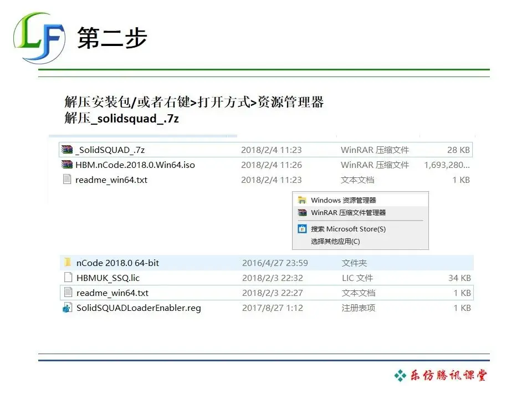The image size is (532, 399).
Task: Click the date 2018/2/3 22:27
Action: click(x=273, y=293)
